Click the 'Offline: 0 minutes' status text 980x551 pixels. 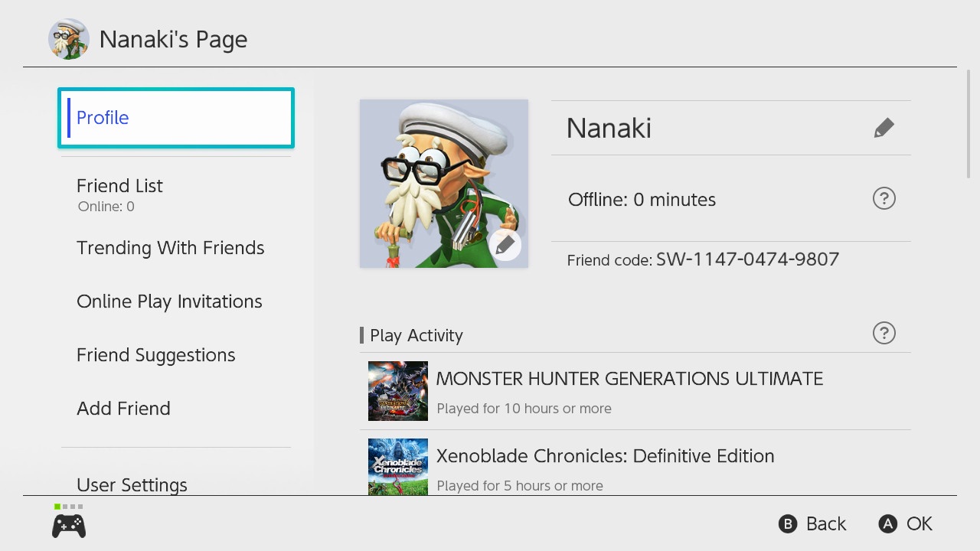(642, 200)
